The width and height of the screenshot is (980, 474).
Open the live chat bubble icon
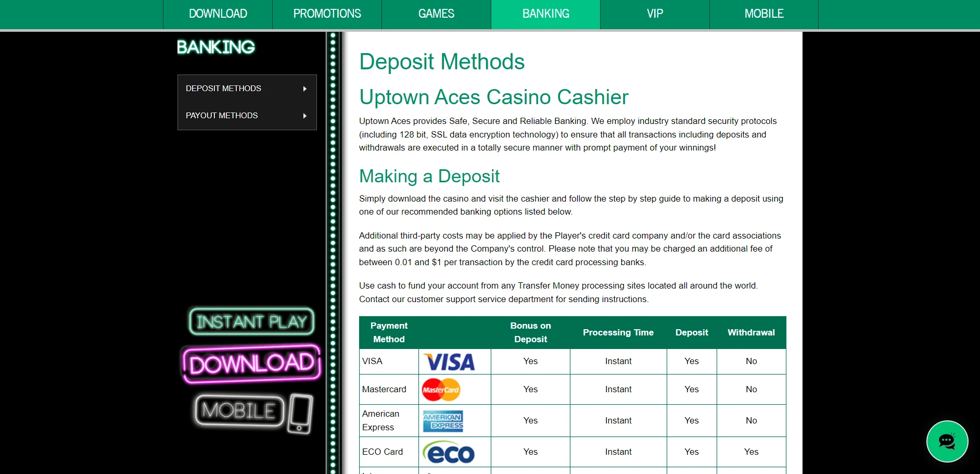947,441
